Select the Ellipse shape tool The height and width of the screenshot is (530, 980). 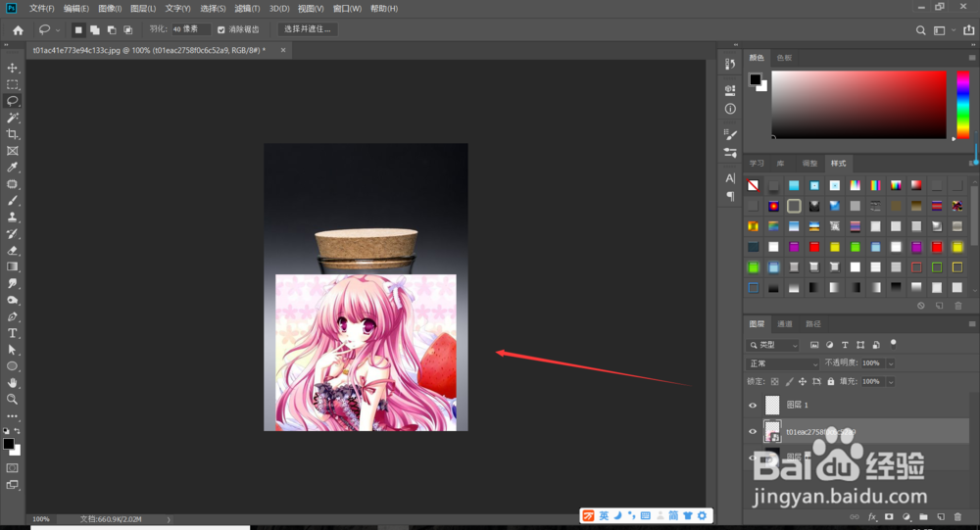coord(12,366)
